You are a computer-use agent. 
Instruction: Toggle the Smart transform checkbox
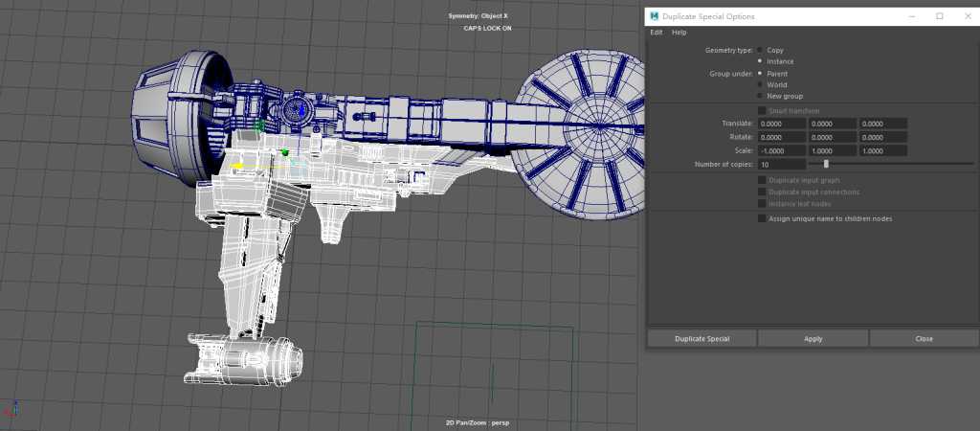click(761, 111)
